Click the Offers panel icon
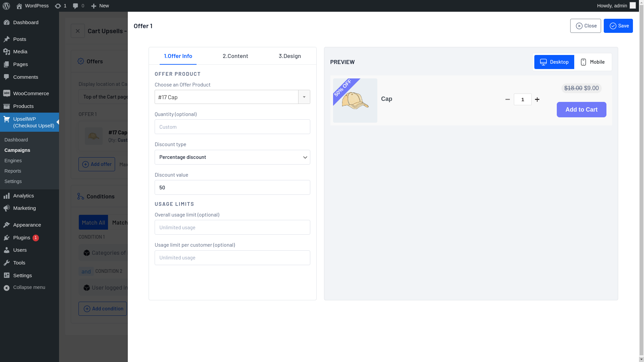Screen dimensions: 644x362 [81, 61]
